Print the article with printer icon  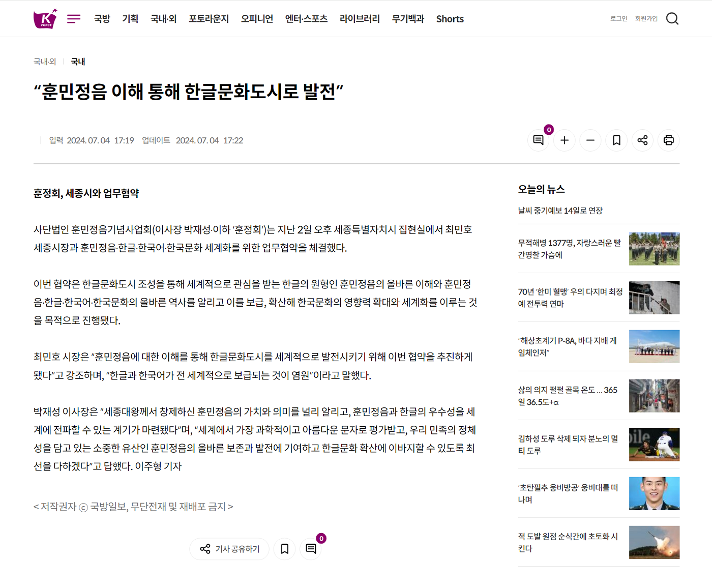[x=669, y=140]
